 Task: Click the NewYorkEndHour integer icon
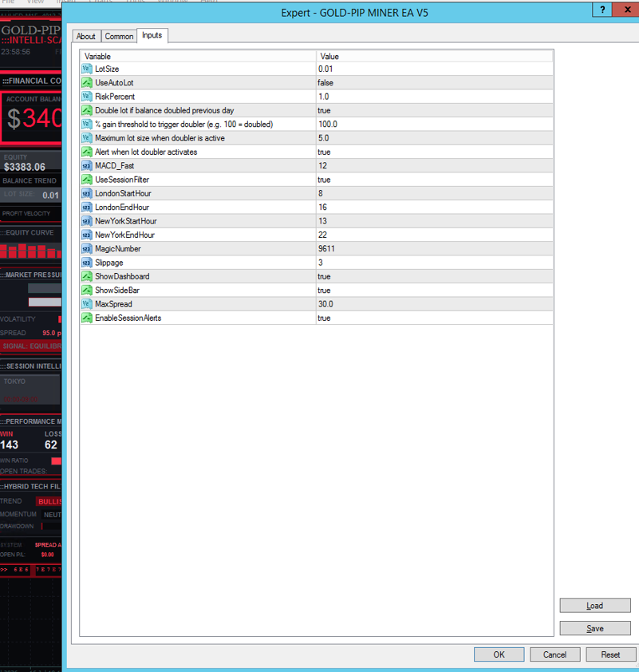click(x=87, y=235)
